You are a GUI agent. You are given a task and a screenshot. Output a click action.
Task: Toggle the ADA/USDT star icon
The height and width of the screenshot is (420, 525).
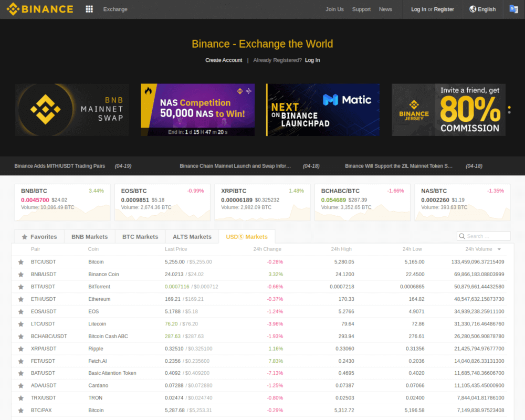click(21, 385)
